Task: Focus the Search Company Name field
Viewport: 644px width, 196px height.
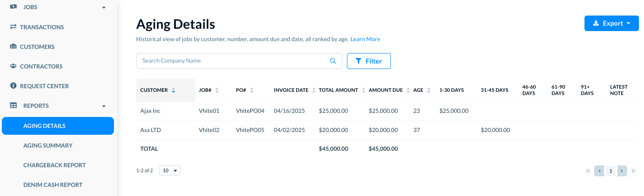Action: coord(239,61)
